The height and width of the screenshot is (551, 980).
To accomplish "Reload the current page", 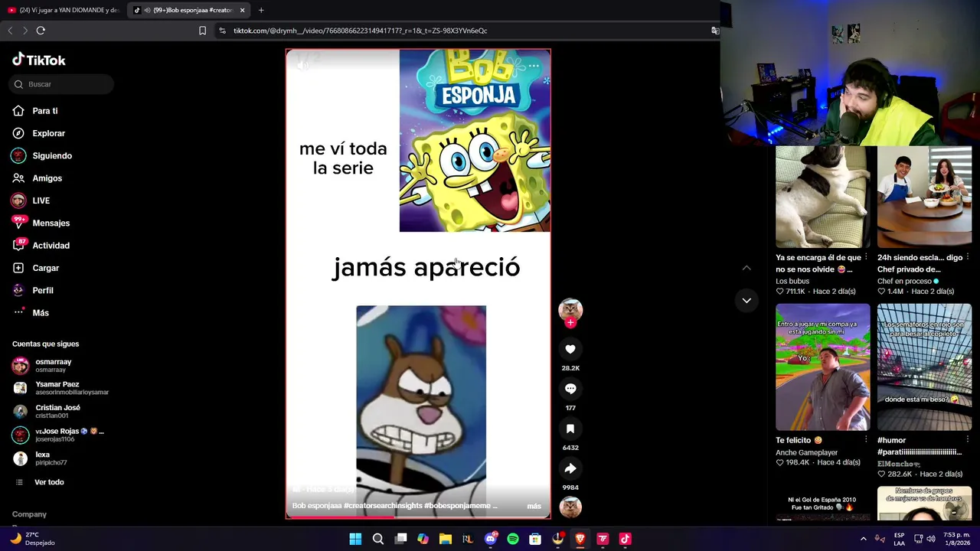I will pos(41,31).
